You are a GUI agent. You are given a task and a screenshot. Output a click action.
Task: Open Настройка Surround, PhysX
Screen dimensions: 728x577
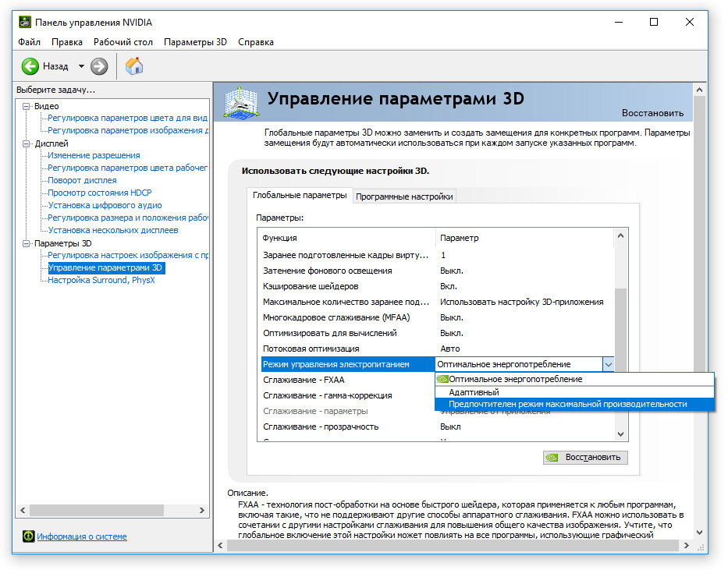101,281
